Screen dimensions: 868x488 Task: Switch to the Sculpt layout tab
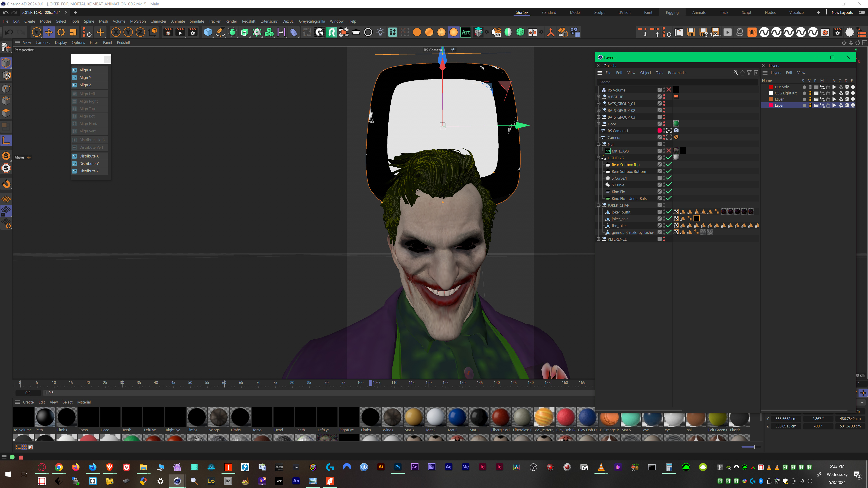(x=599, y=12)
